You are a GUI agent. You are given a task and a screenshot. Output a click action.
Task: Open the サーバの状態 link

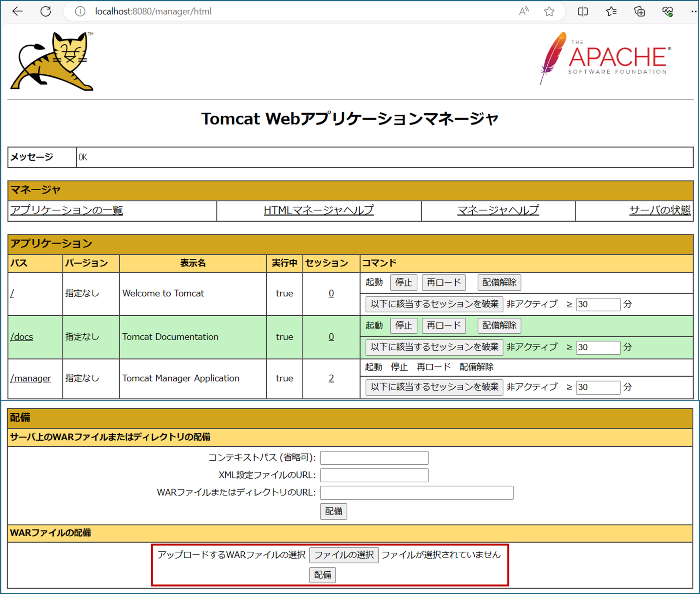(x=660, y=211)
